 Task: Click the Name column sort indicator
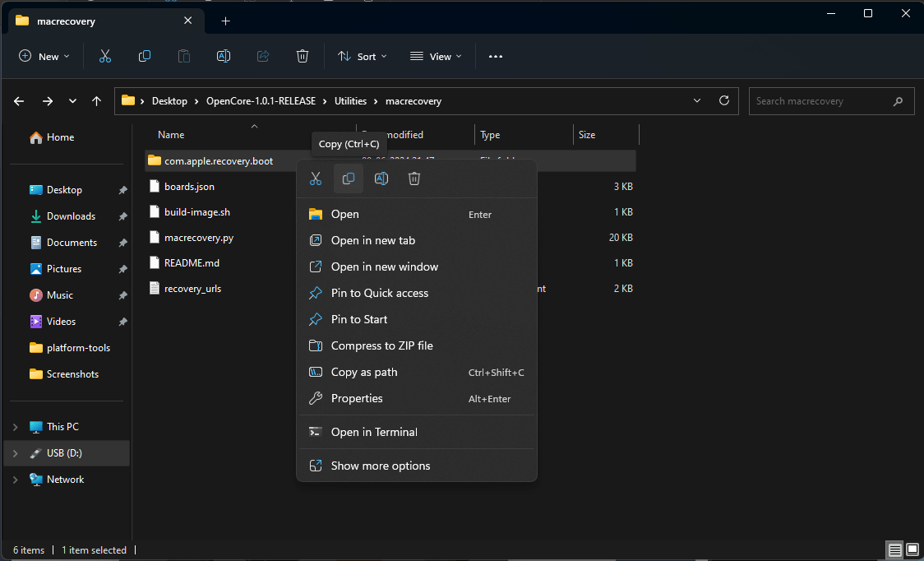pos(254,128)
